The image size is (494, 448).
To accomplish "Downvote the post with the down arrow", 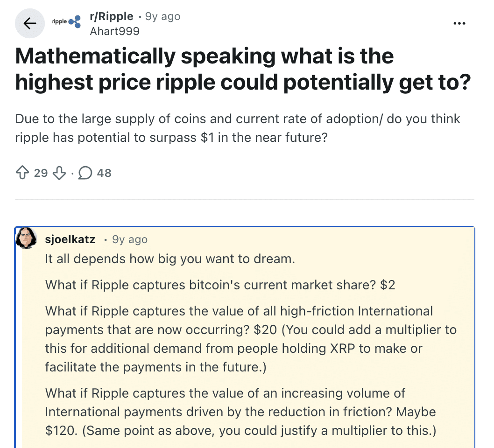I will point(58,173).
